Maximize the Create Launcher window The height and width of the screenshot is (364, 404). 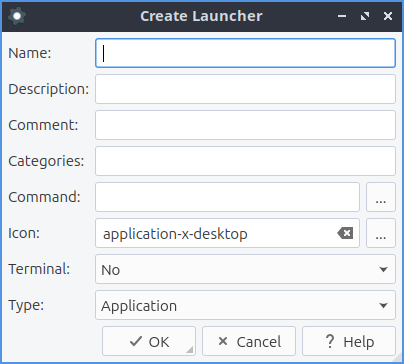click(x=365, y=16)
